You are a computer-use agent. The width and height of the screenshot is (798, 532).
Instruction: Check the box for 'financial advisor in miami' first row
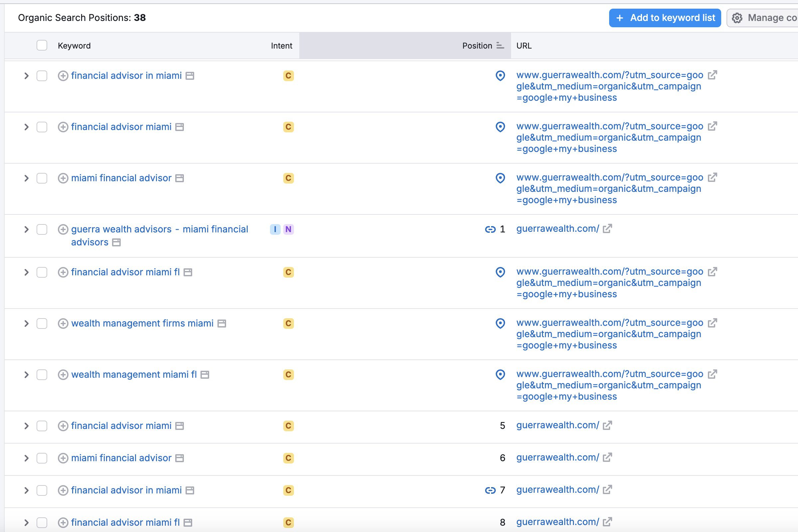tap(42, 76)
